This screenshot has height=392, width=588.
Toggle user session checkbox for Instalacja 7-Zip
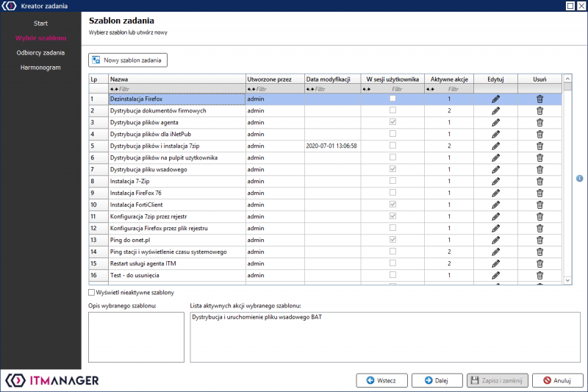pyautogui.click(x=392, y=180)
